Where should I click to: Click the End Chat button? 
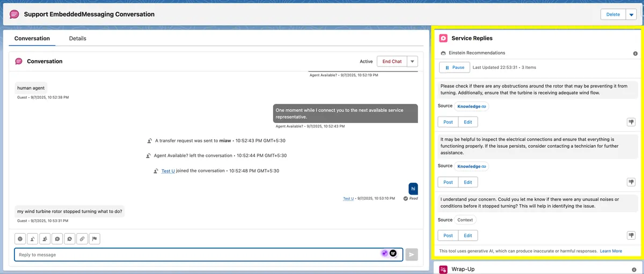tap(392, 61)
